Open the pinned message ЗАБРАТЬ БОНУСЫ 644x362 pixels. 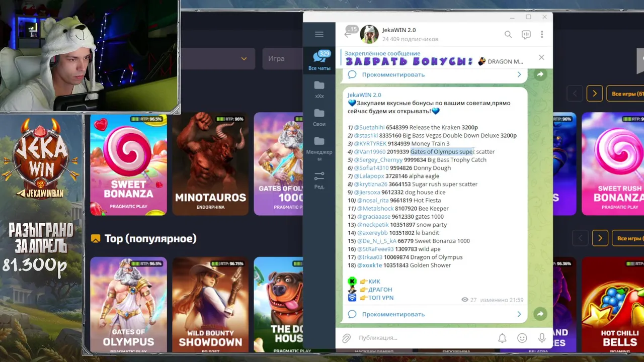point(434,58)
